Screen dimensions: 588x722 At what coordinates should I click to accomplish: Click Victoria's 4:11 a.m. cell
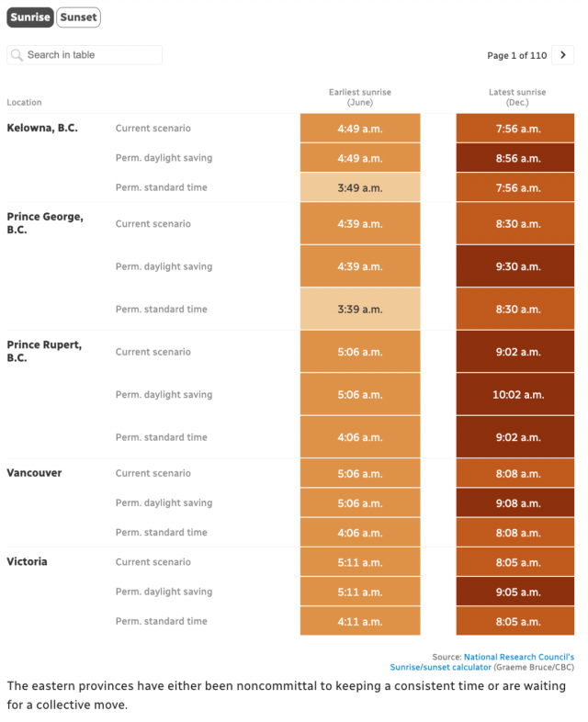(360, 621)
